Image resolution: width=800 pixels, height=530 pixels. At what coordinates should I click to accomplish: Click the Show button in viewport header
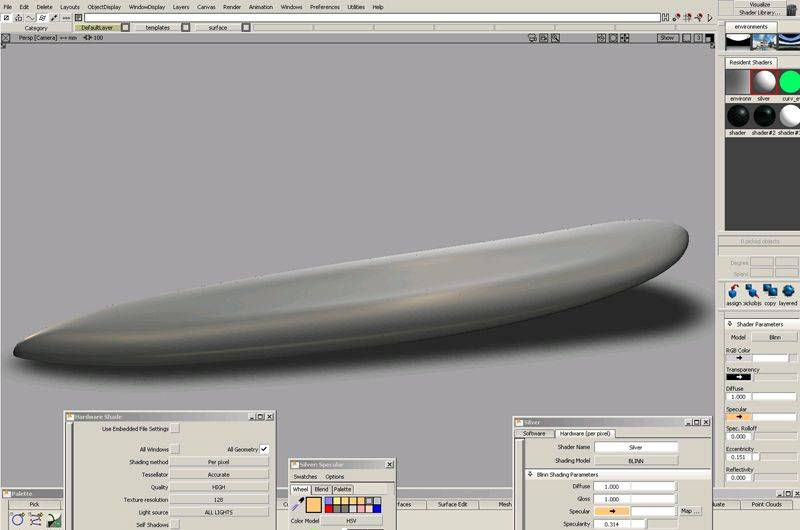(667, 37)
